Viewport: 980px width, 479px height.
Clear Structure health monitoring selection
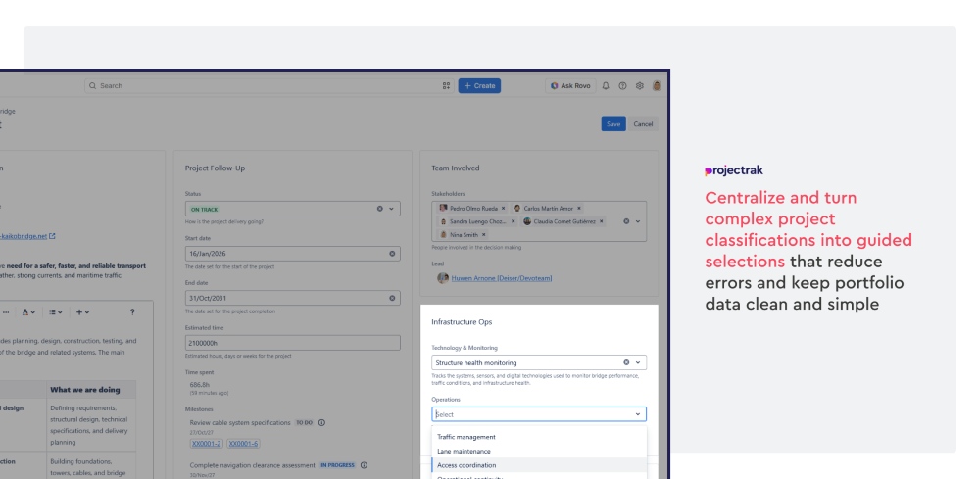[626, 362]
